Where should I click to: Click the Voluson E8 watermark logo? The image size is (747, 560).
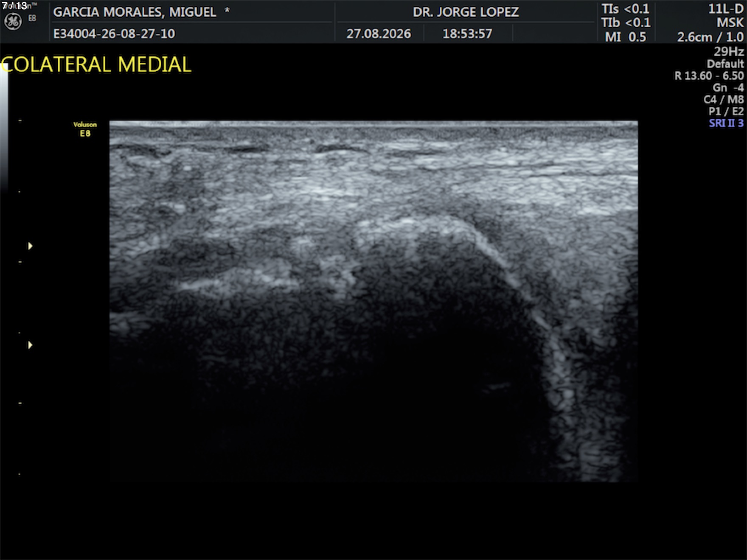[x=85, y=129]
